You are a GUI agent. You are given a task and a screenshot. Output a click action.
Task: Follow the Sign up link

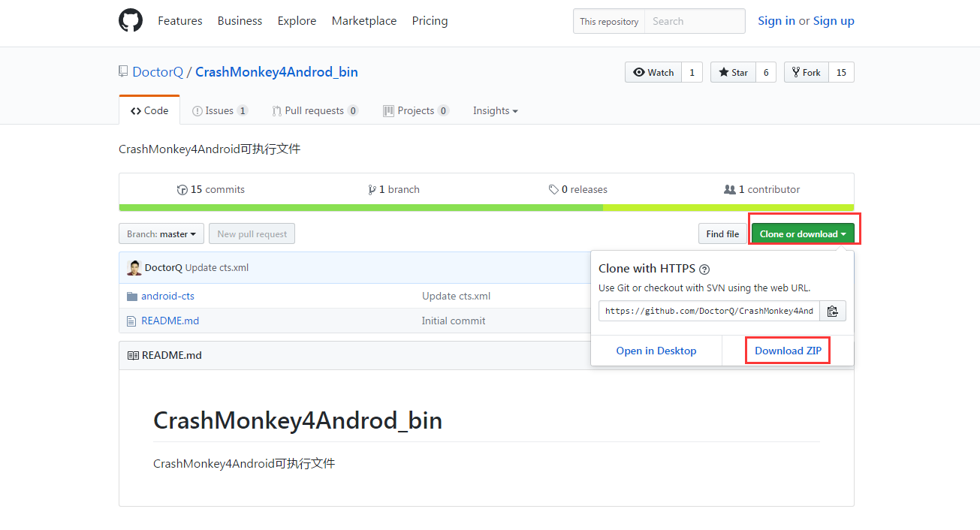coord(834,21)
